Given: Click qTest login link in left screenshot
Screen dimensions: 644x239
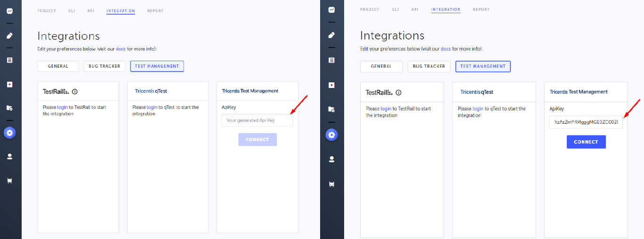Looking at the screenshot, I should pos(152,107).
